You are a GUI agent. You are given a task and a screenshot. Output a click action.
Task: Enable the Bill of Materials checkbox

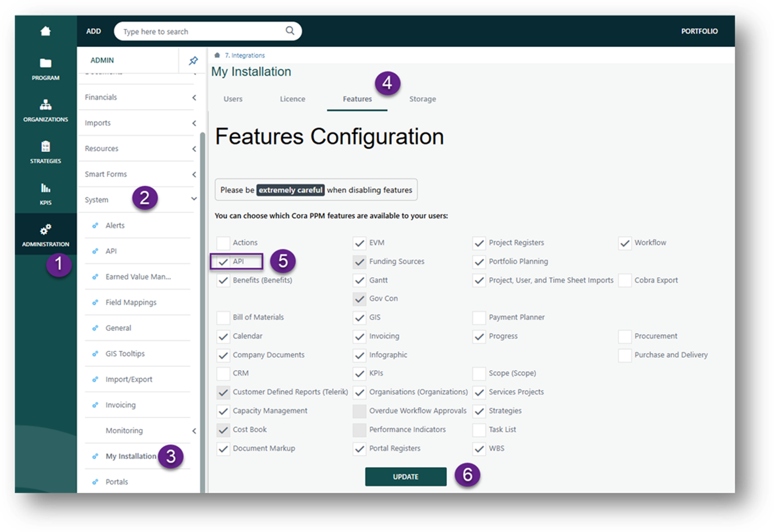coord(223,318)
